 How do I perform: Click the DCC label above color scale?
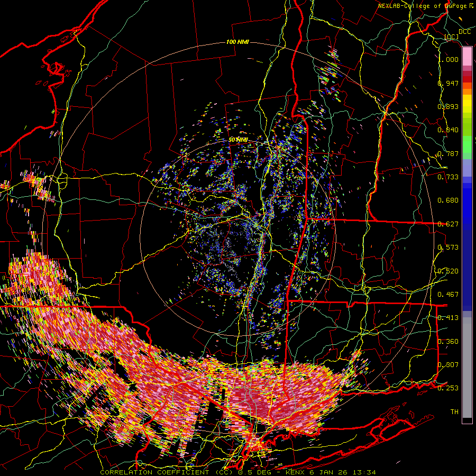coord(464,32)
